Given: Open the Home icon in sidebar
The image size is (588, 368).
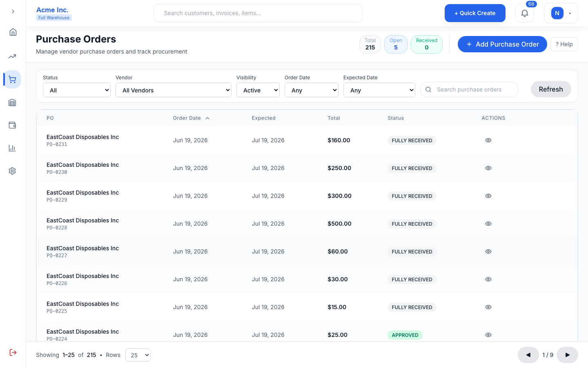Looking at the screenshot, I should (x=13, y=32).
